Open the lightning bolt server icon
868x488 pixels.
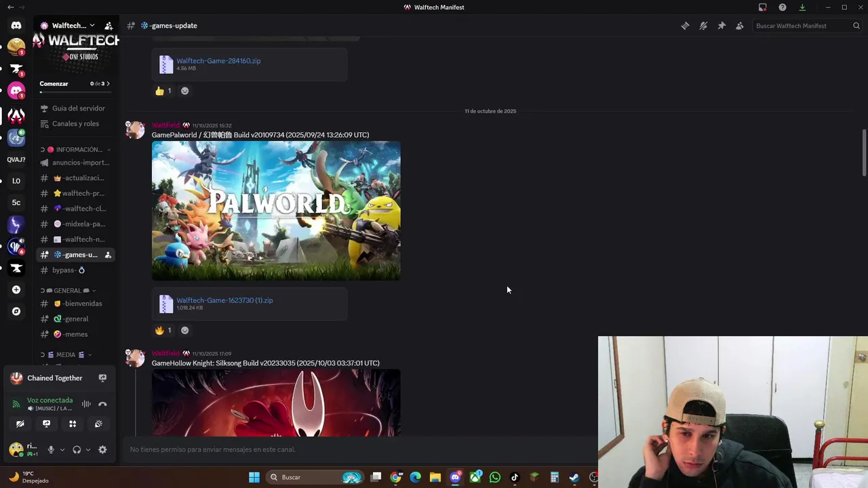[16, 224]
